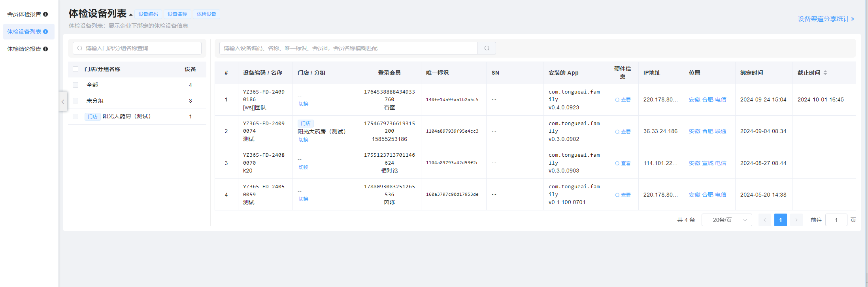Expand the 体检设备列表 title caret
The width and height of the screenshot is (868, 287).
click(131, 15)
